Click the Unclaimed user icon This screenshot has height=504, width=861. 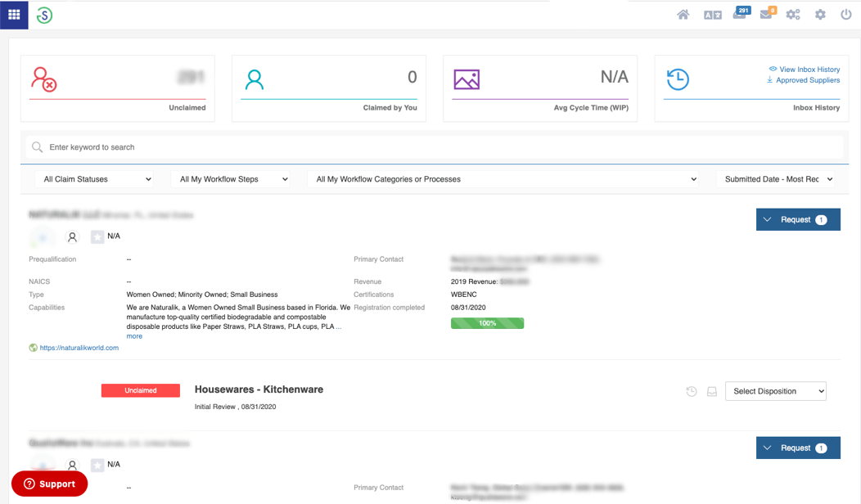44,79
